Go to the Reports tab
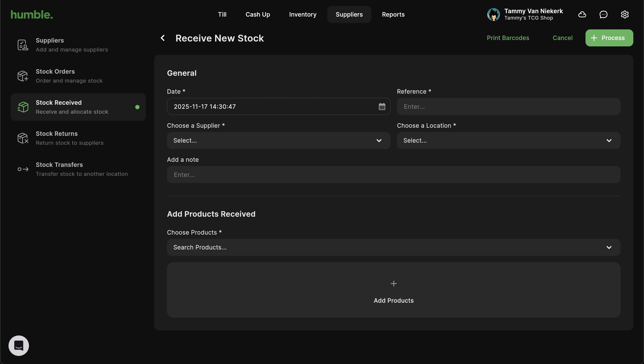Image resolution: width=644 pixels, height=364 pixels. (393, 14)
